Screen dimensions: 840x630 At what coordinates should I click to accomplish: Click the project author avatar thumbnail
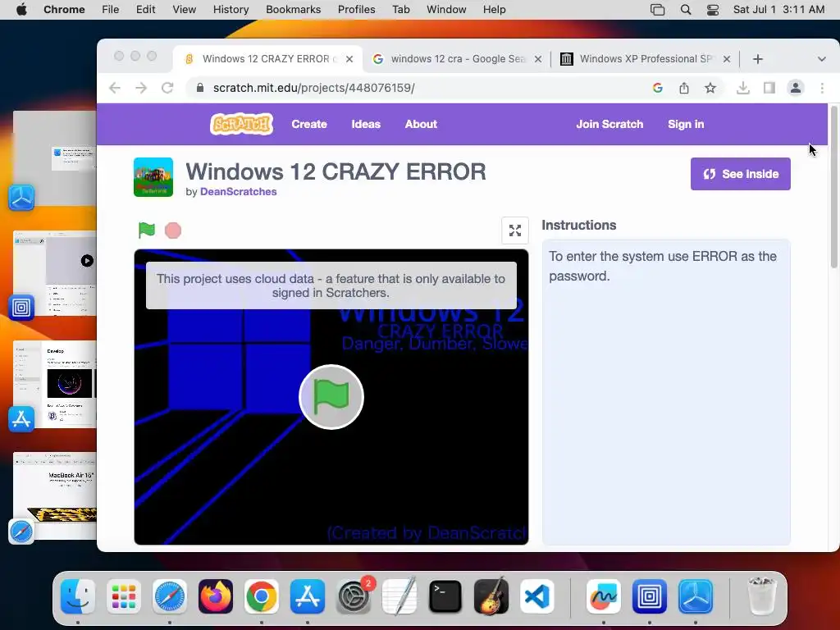(153, 177)
